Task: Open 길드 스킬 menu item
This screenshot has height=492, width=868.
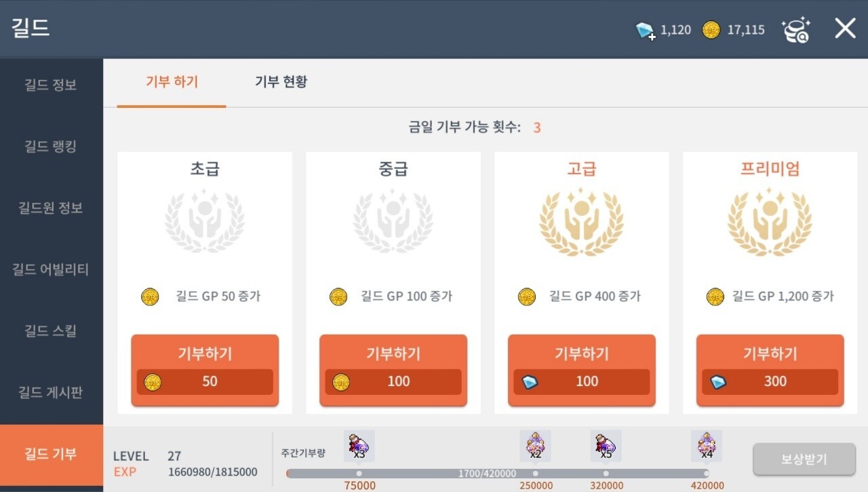Action: click(x=52, y=331)
